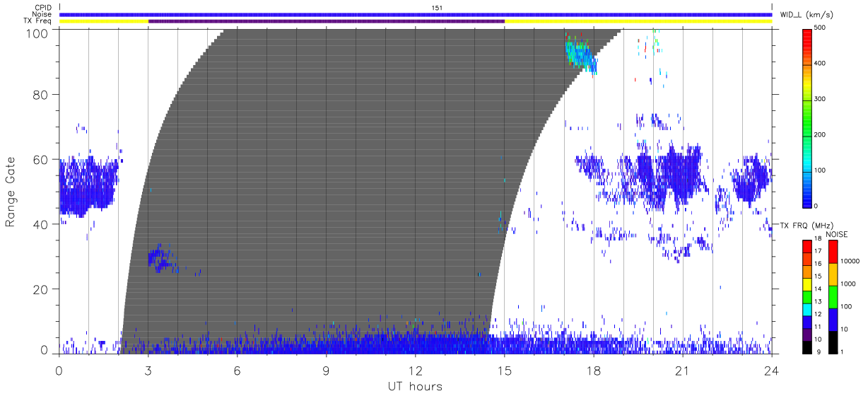
Task: Click the Noise row label
Action: point(41,14)
